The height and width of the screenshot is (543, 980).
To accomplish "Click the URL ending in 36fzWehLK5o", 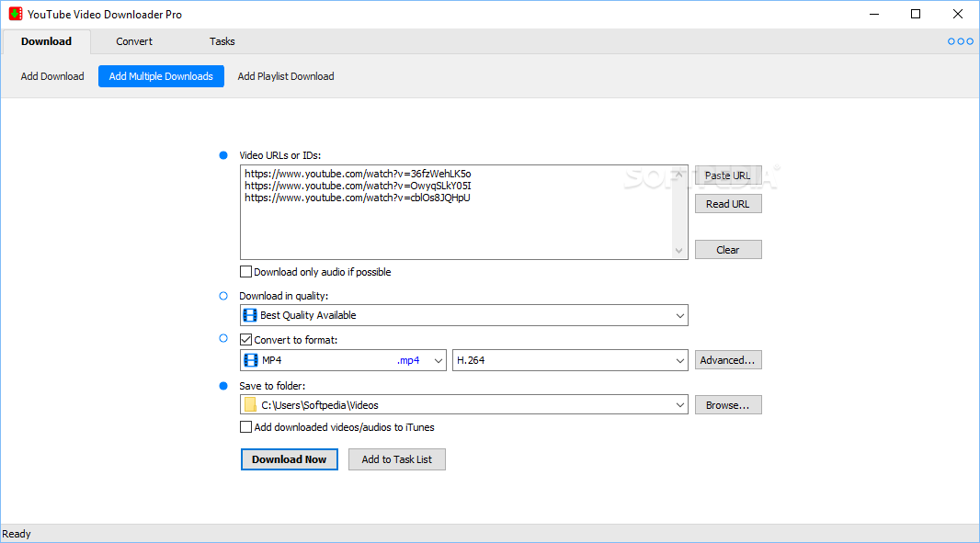I will [x=358, y=174].
